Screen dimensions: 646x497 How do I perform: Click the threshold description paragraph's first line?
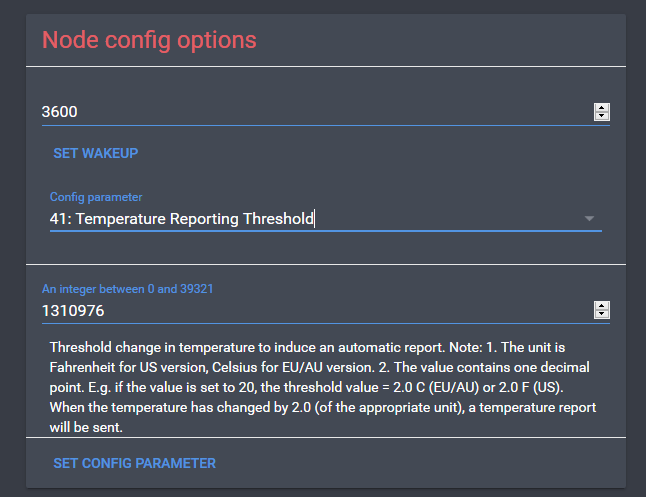click(x=307, y=347)
